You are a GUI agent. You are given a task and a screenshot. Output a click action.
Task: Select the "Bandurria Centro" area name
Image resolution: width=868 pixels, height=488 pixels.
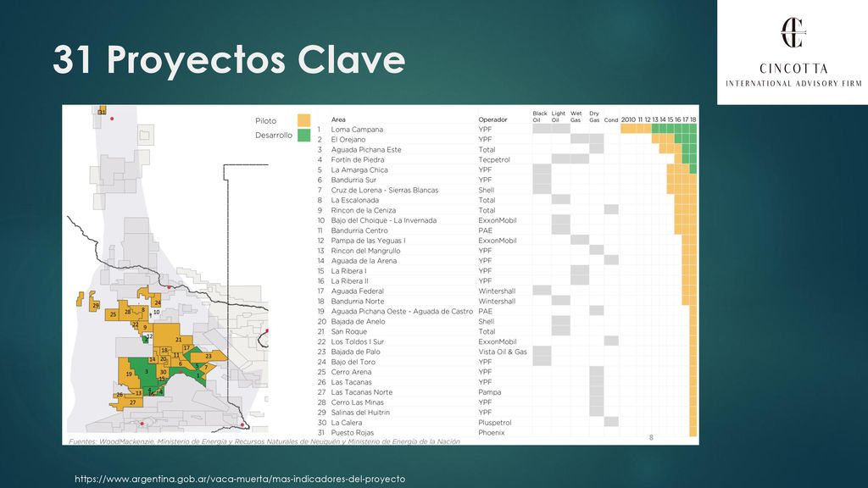[359, 230]
